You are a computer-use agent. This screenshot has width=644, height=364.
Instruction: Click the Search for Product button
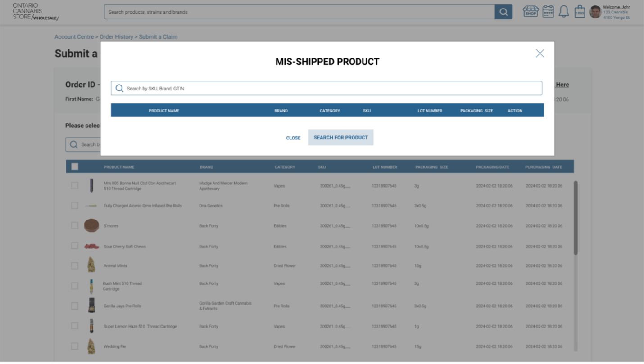[341, 137]
